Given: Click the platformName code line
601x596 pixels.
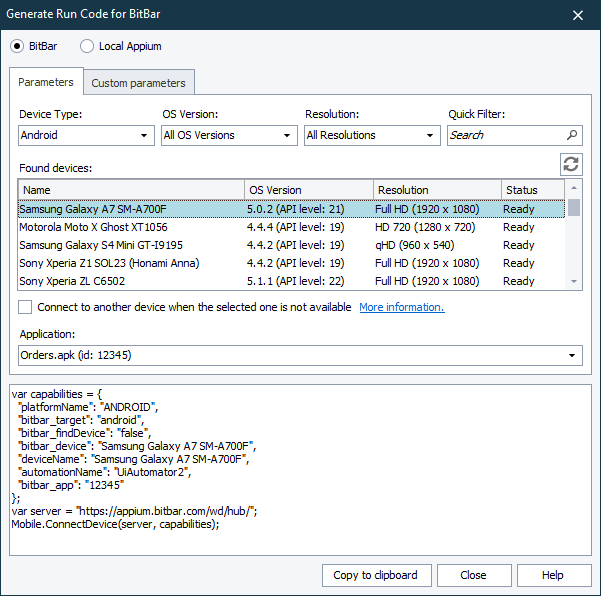Looking at the screenshot, I should point(88,407).
